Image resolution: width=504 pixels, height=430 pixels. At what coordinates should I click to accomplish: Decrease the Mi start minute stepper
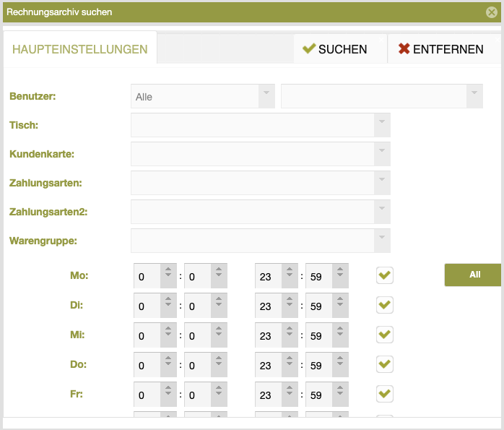[x=219, y=340]
